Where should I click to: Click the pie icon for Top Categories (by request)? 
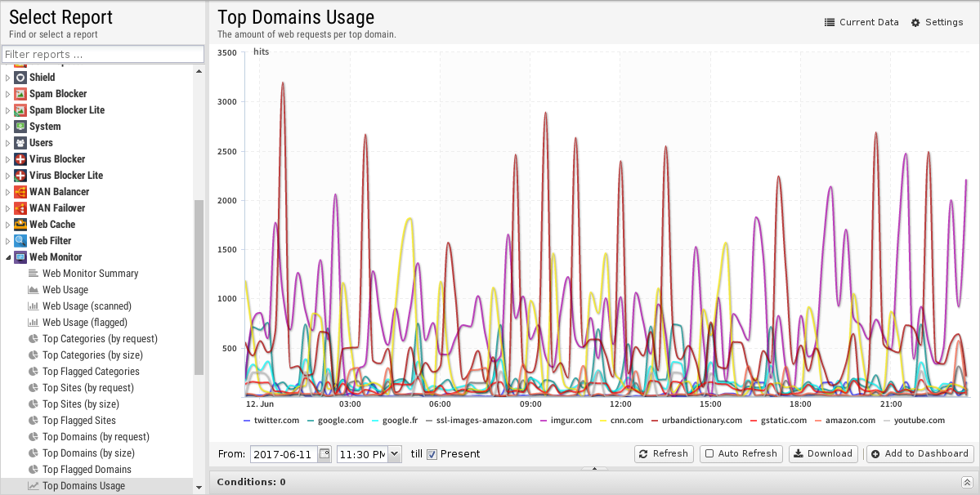[x=34, y=339]
